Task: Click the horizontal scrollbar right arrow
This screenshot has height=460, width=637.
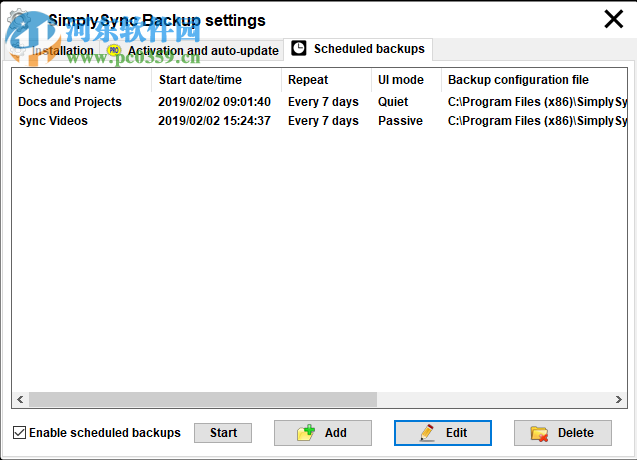Action: (x=619, y=399)
